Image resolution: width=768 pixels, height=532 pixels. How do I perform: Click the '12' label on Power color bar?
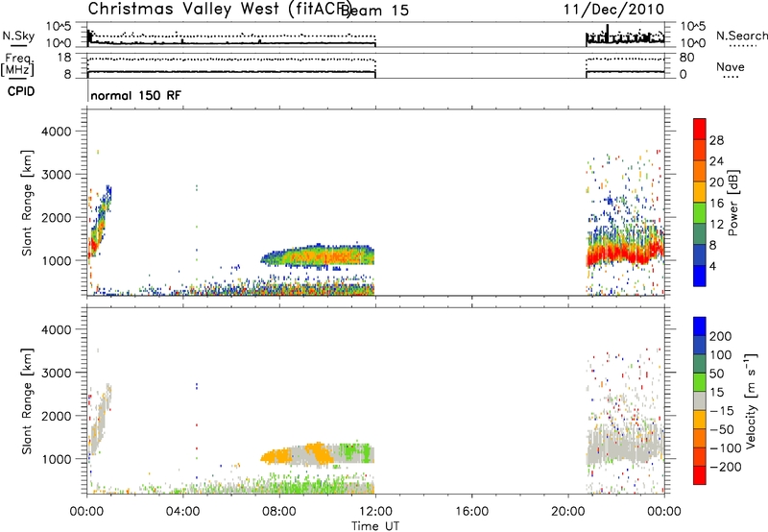716,224
